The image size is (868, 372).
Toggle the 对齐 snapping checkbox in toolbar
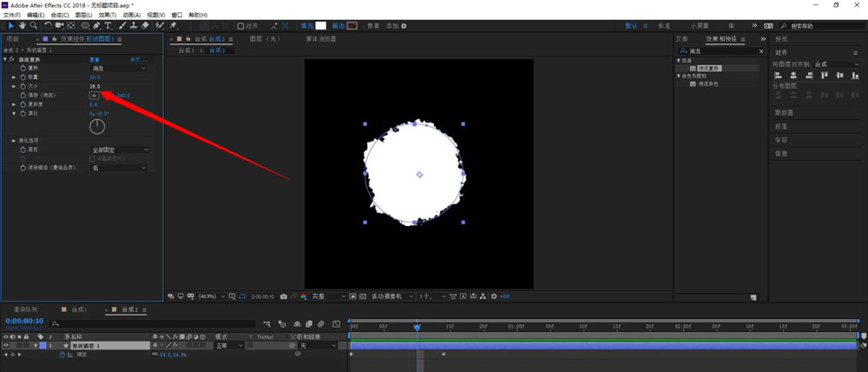(240, 26)
